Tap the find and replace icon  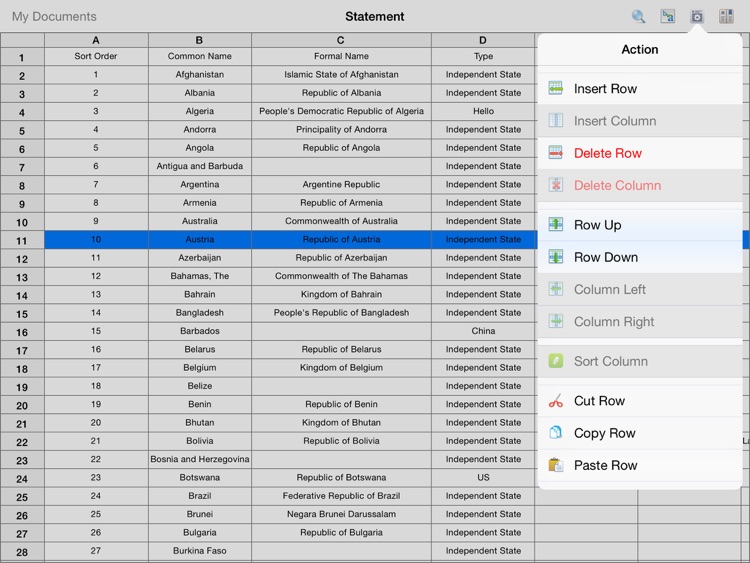pos(668,16)
